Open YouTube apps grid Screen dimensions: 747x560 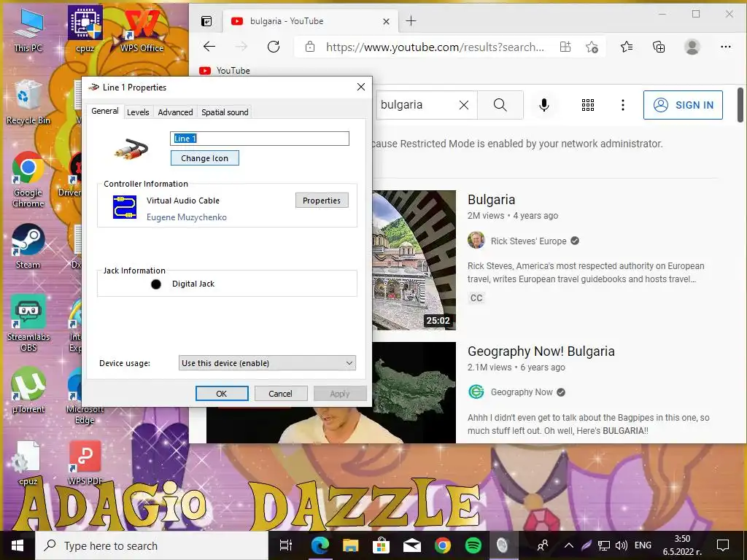pos(588,105)
